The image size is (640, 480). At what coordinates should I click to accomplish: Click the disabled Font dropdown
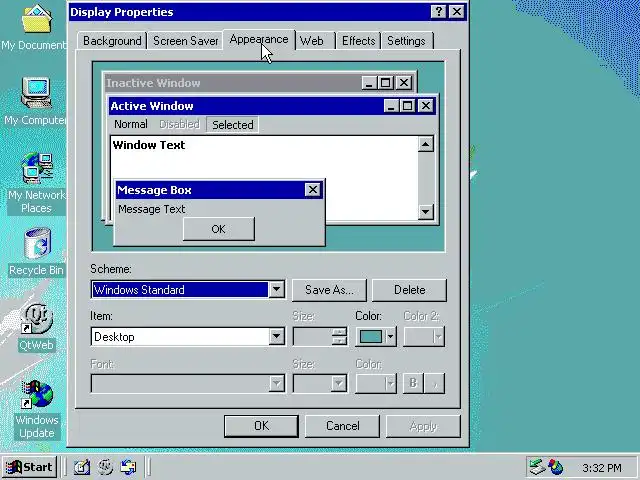click(188, 384)
